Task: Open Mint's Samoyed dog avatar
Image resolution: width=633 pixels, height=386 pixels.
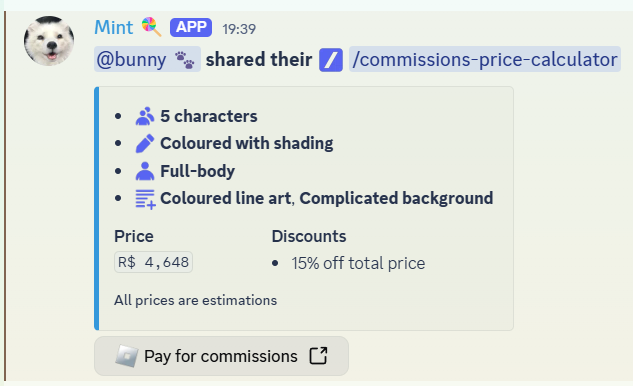Action: 49,41
